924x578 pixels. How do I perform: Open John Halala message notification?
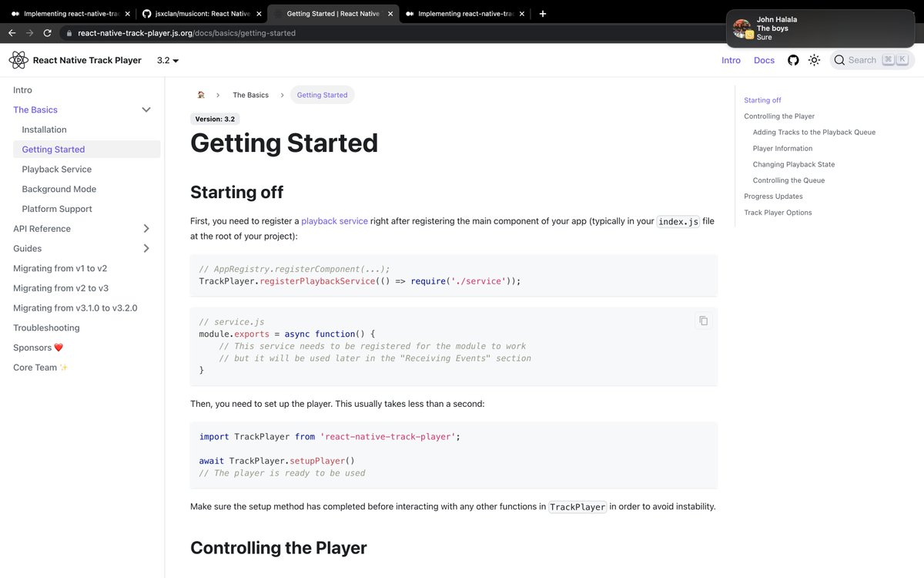coord(821,29)
